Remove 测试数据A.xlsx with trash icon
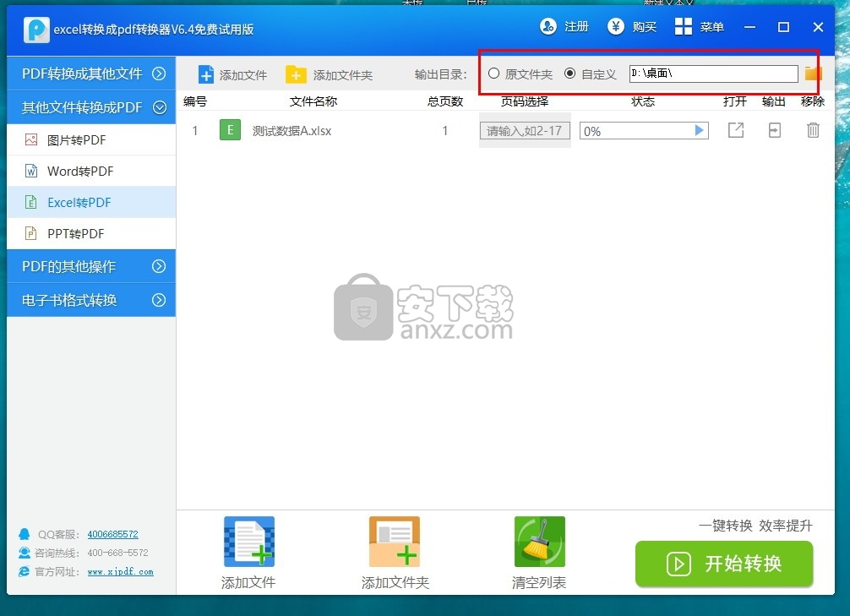This screenshot has height=616, width=850. coord(813,130)
